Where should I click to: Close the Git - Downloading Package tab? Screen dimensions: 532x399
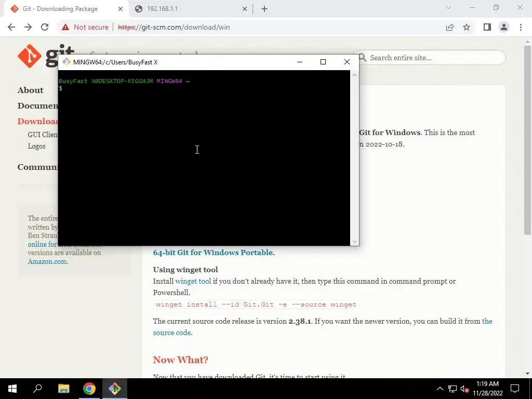(x=121, y=9)
